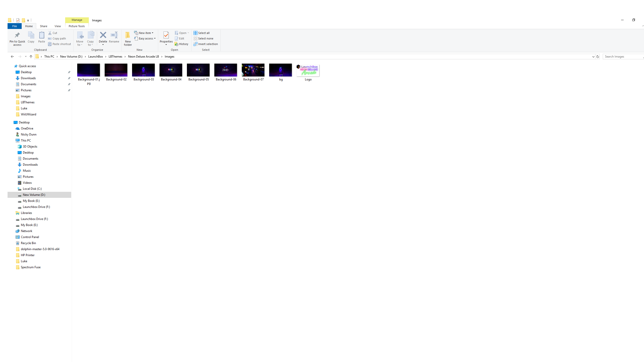This screenshot has height=362, width=644.
Task: Open Music folder in sidebar
Action: click(x=27, y=171)
